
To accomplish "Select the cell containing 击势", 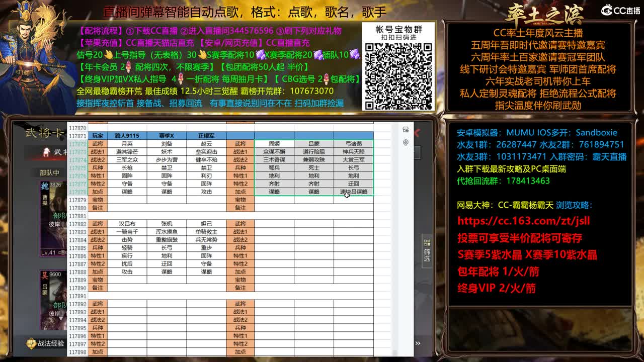I will [127, 240].
